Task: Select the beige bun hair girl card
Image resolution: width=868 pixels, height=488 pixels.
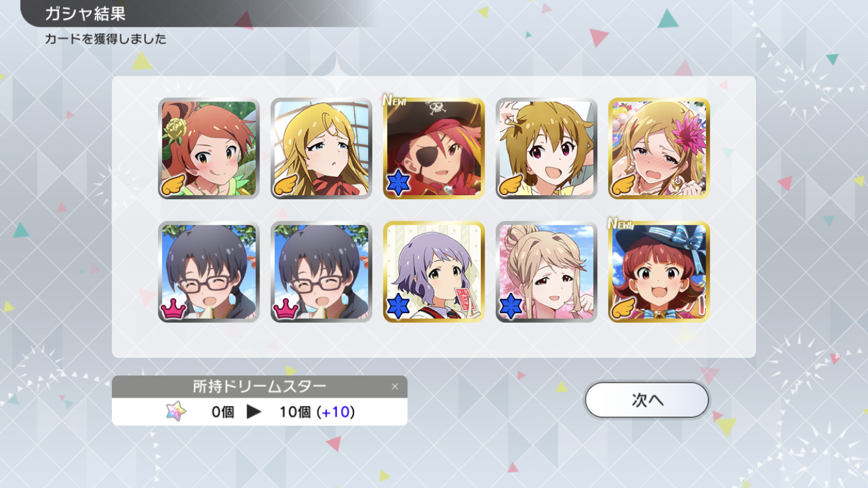Action: point(547,272)
